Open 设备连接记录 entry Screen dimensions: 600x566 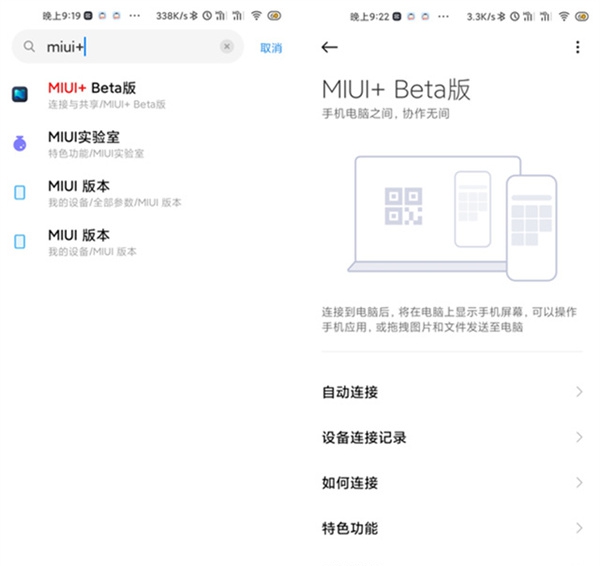tap(452, 437)
